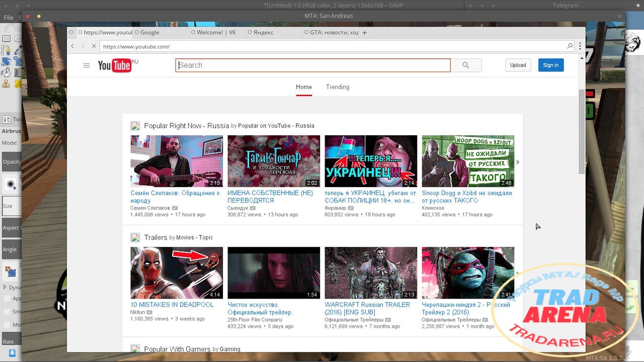Screen dimensions: 644x362
Task: Switch to the Яндекс browser tab
Action: (x=274, y=33)
